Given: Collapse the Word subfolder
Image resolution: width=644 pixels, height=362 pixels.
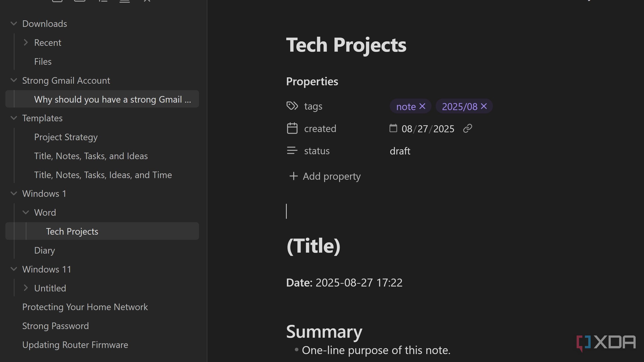Looking at the screenshot, I should coord(25,212).
